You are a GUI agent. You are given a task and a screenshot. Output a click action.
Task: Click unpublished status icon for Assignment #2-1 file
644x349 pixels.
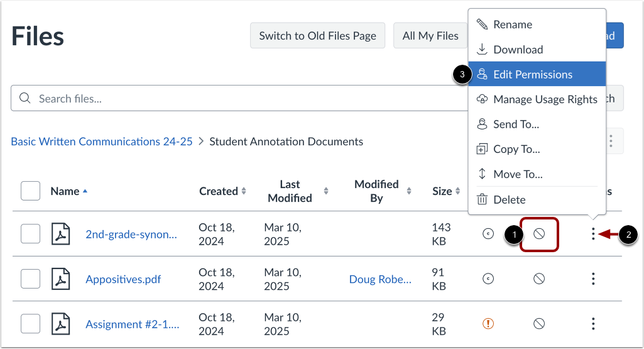pyautogui.click(x=539, y=323)
